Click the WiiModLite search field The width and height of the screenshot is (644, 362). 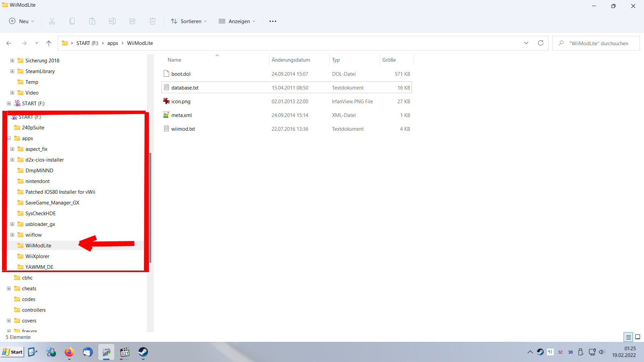point(596,43)
